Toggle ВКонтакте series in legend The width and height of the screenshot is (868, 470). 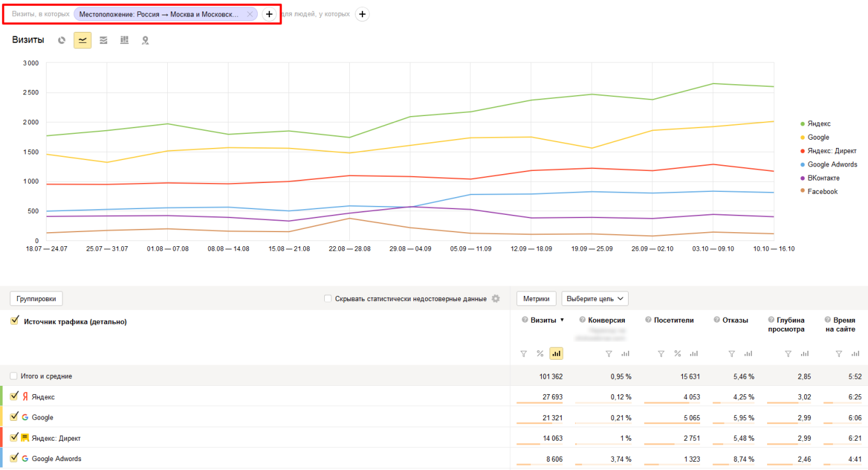point(820,178)
